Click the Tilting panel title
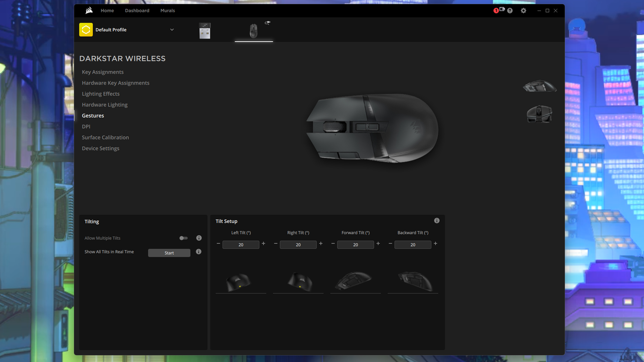Image resolution: width=644 pixels, height=362 pixels. [92, 221]
